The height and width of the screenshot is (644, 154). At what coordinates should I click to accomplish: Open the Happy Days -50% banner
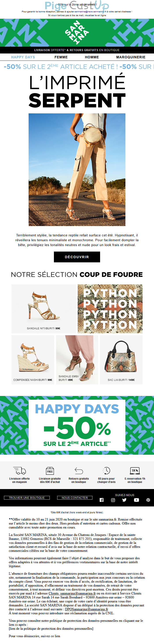pyautogui.click(x=77, y=425)
